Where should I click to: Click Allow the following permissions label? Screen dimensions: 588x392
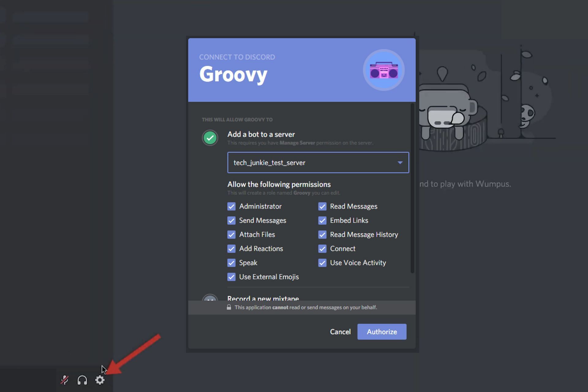click(x=279, y=184)
